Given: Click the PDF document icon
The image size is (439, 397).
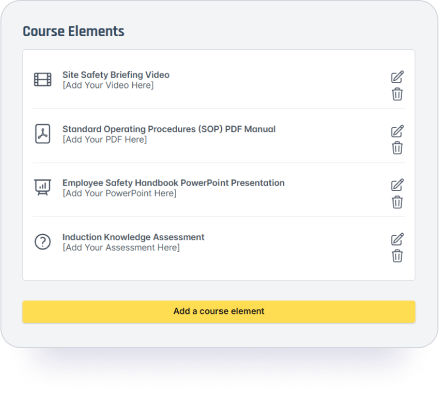Looking at the screenshot, I should point(43,134).
